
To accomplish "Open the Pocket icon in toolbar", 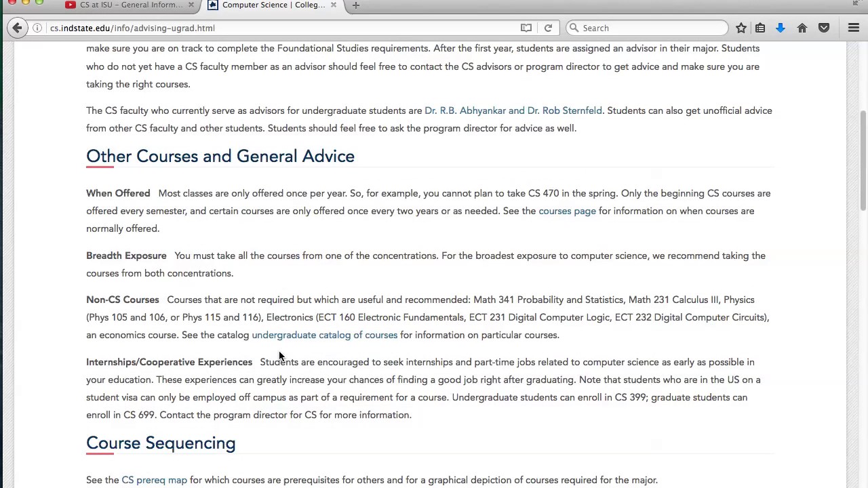I will pyautogui.click(x=824, y=28).
